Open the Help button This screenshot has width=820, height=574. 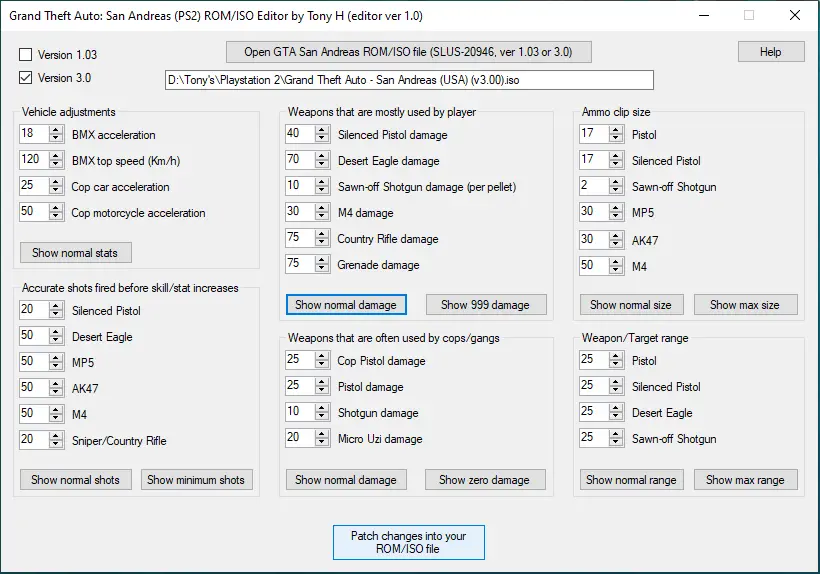click(x=771, y=52)
